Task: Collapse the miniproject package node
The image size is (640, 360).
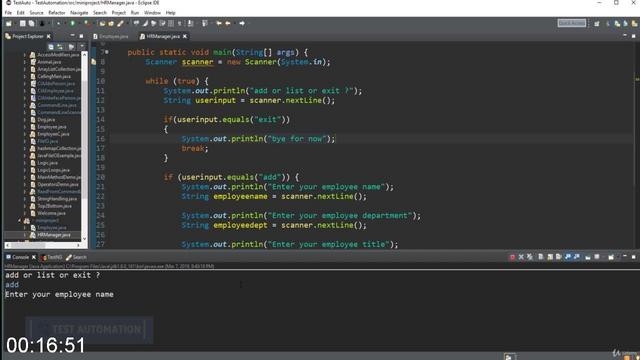Action: pyautogui.click(x=19, y=220)
